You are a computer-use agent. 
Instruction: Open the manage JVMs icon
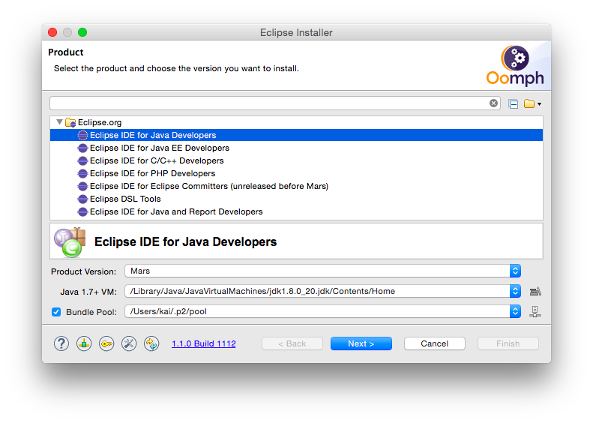535,291
